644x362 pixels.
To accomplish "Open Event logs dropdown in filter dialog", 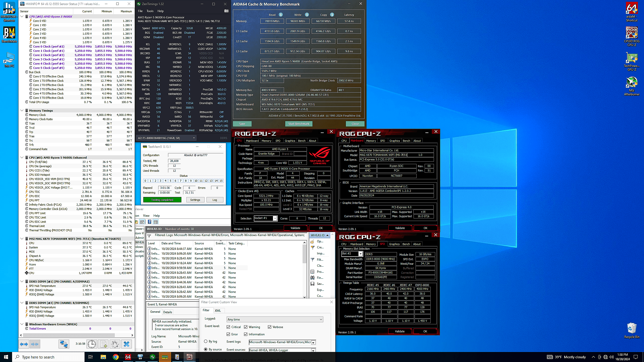I will [313, 342].
